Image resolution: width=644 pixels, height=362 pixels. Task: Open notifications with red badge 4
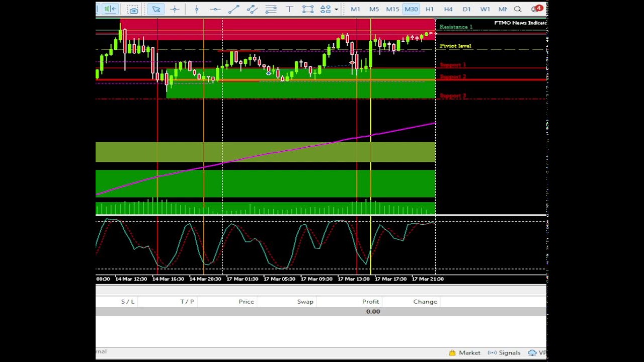coord(537,9)
